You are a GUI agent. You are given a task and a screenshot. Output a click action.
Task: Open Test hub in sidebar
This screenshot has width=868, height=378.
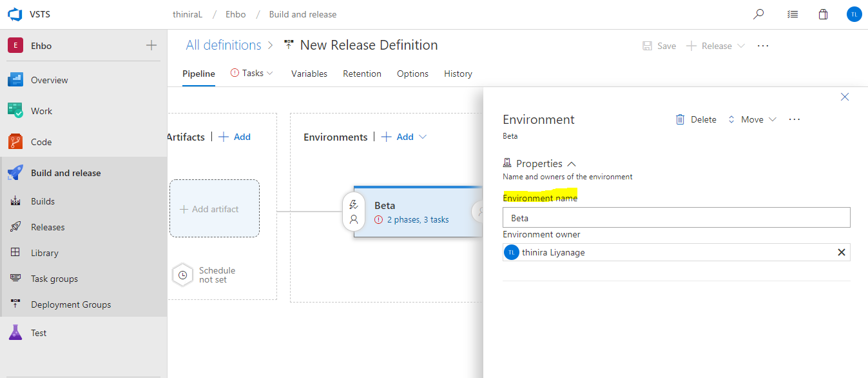click(x=39, y=333)
